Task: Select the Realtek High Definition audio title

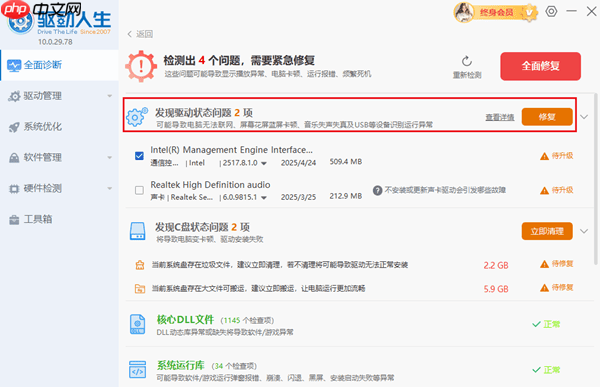Action: pyautogui.click(x=210, y=185)
